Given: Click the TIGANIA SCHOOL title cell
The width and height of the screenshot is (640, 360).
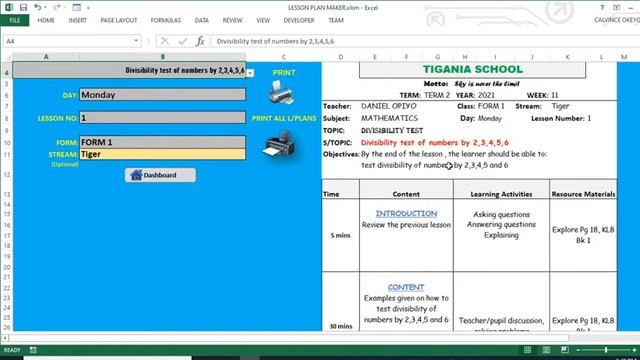Looking at the screenshot, I should coord(472,69).
